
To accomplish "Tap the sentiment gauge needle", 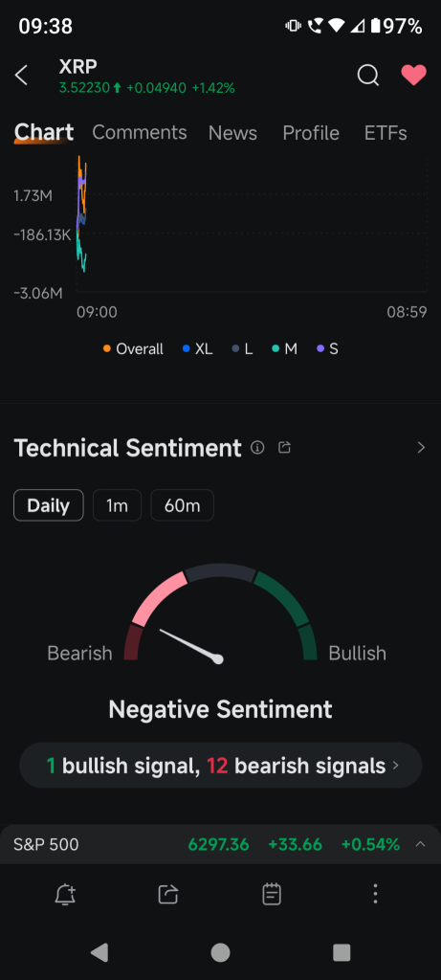I will tap(191, 644).
